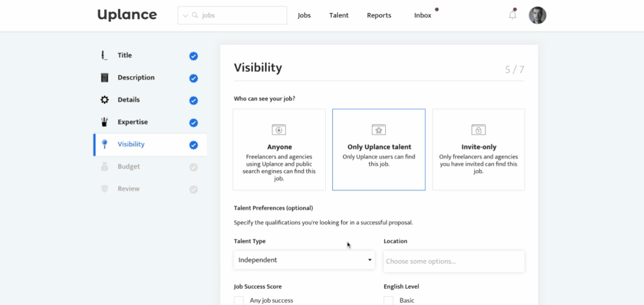
Task: Click the notification bell icon
Action: [512, 15]
